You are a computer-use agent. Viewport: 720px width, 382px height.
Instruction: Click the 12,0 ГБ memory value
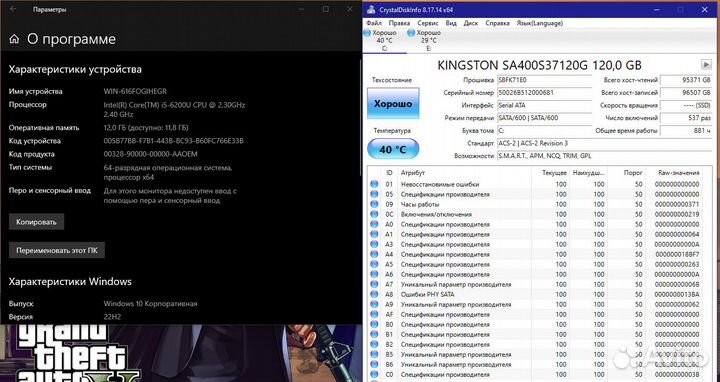[x=146, y=128]
